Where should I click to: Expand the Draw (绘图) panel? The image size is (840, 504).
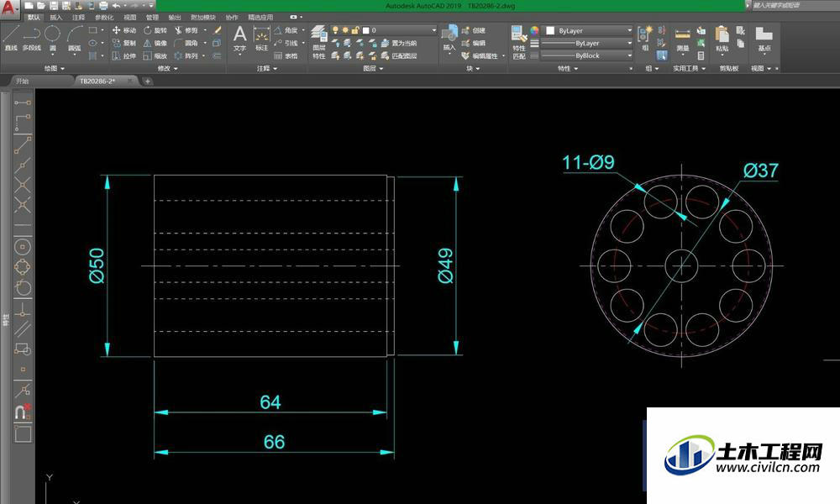(54, 69)
